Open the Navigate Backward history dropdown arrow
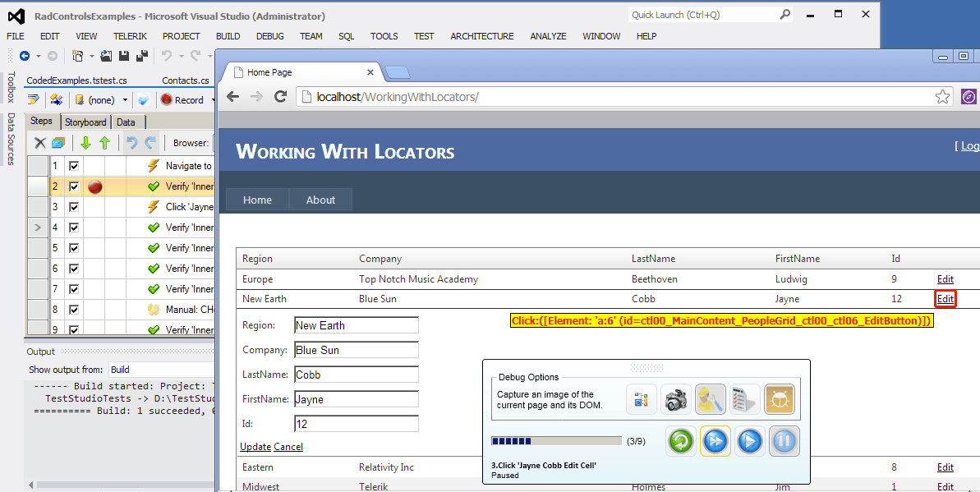The image size is (980, 492). (38, 57)
